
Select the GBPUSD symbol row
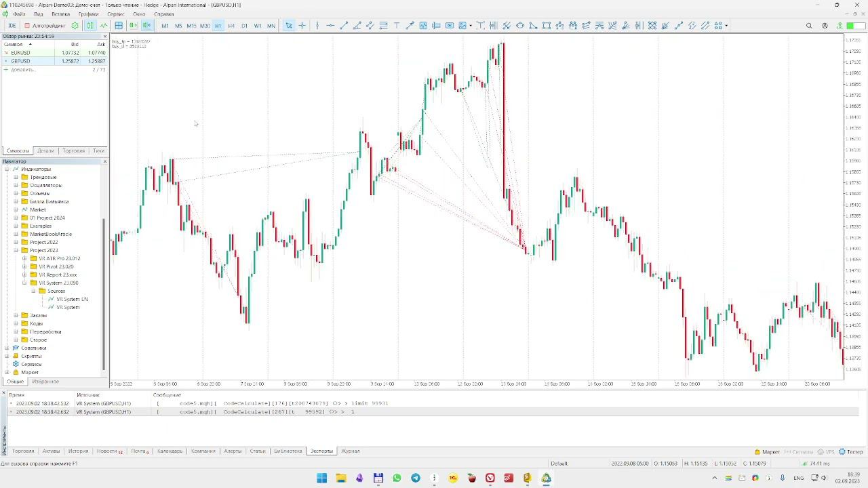(55, 61)
